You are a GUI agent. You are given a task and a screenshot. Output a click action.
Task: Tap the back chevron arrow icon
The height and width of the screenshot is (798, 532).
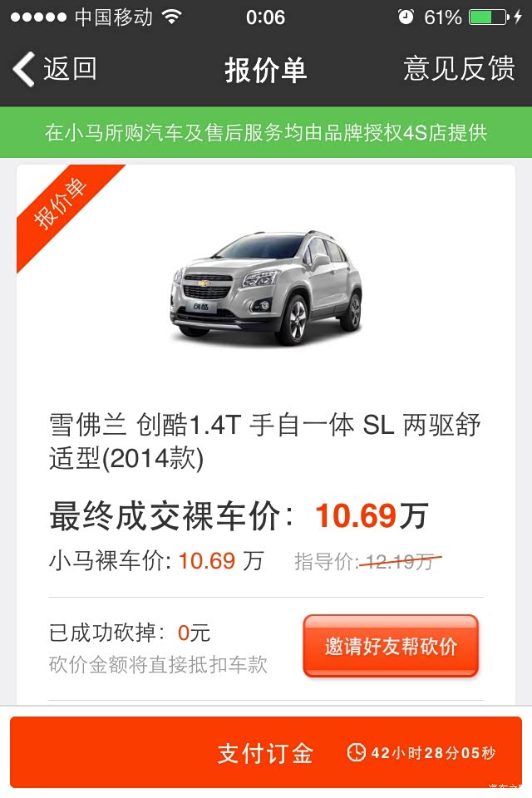tap(23, 69)
